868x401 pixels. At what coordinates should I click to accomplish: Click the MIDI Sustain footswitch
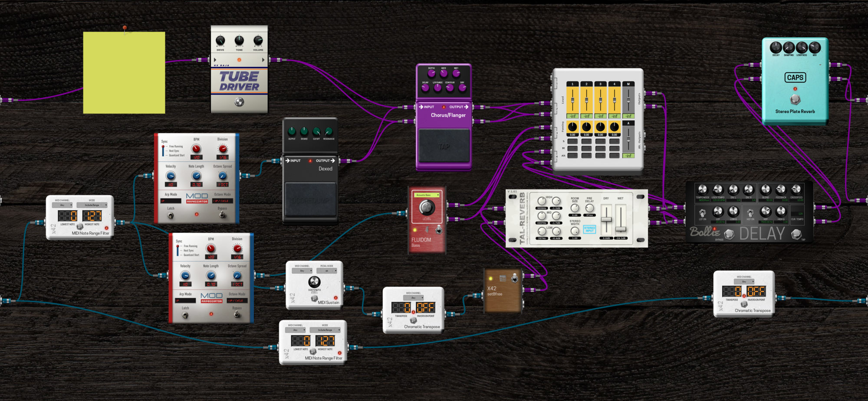[x=314, y=298]
